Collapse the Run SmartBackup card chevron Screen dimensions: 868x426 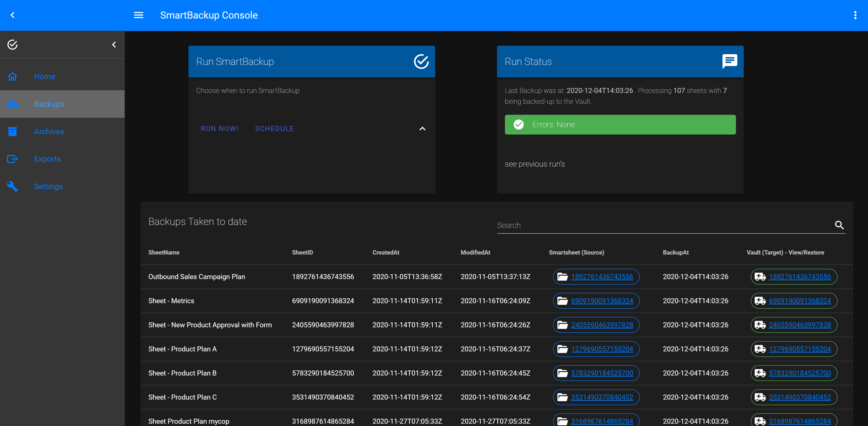[422, 129]
